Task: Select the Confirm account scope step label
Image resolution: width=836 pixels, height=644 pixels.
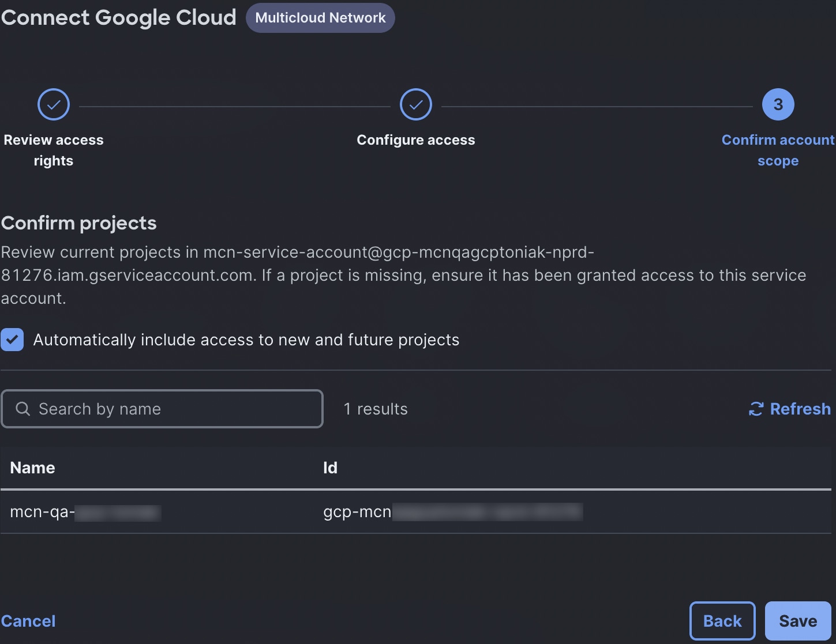Action: [x=778, y=150]
